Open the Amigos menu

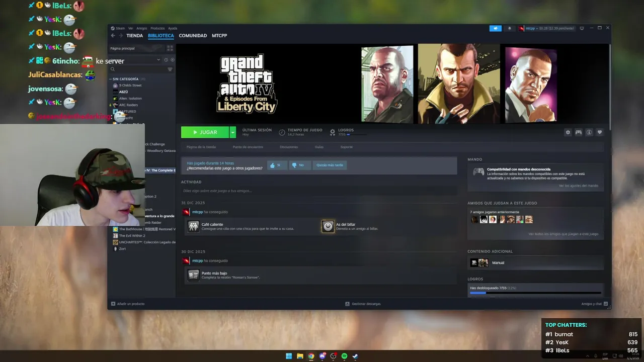142,28
